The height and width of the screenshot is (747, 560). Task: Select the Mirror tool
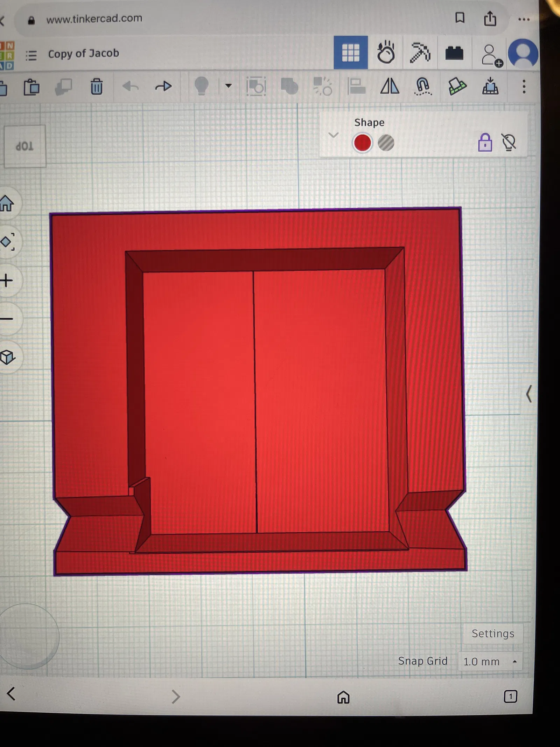390,86
